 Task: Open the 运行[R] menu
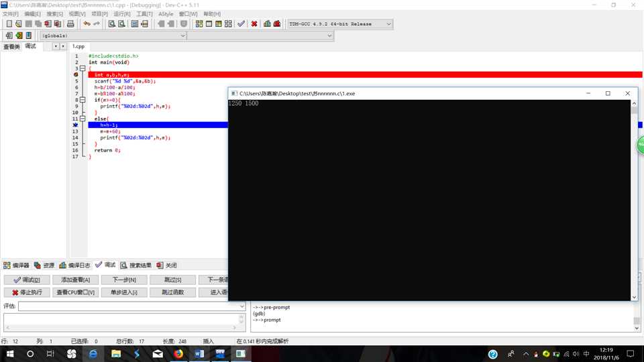[122, 14]
